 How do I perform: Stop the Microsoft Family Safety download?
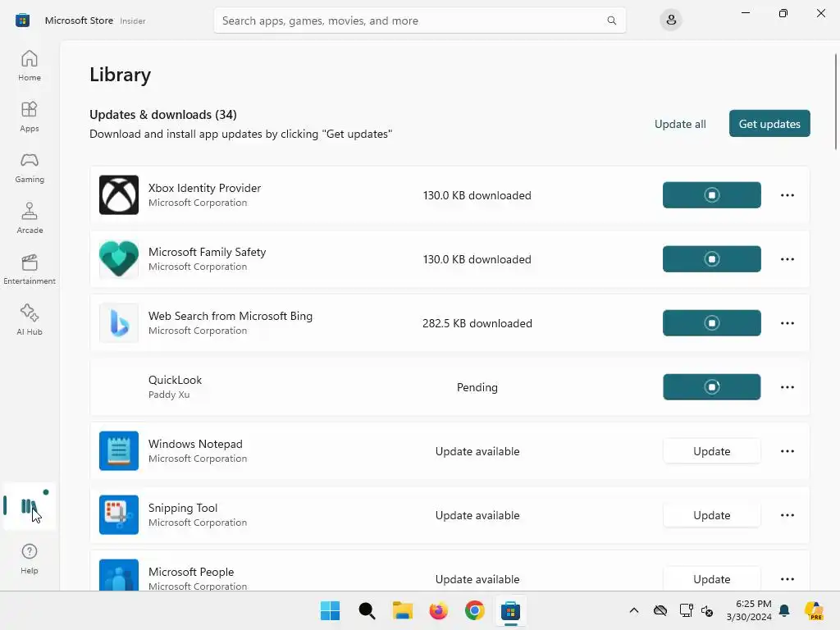[711, 258]
